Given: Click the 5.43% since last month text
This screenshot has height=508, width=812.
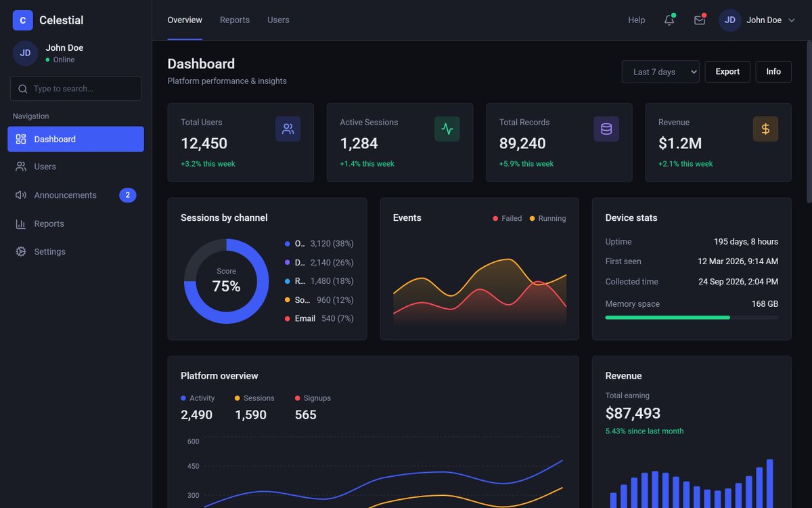Looking at the screenshot, I should pos(644,431).
